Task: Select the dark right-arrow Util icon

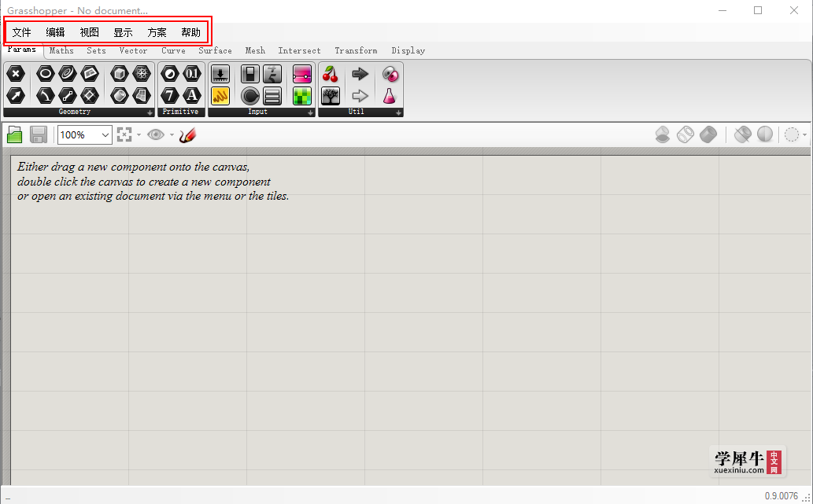Action: pyautogui.click(x=360, y=74)
